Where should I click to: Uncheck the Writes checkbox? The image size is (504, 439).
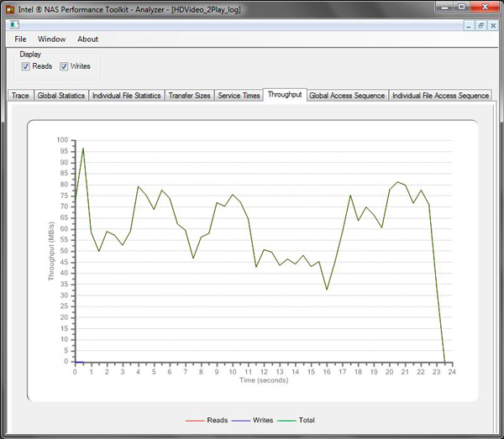click(x=64, y=66)
